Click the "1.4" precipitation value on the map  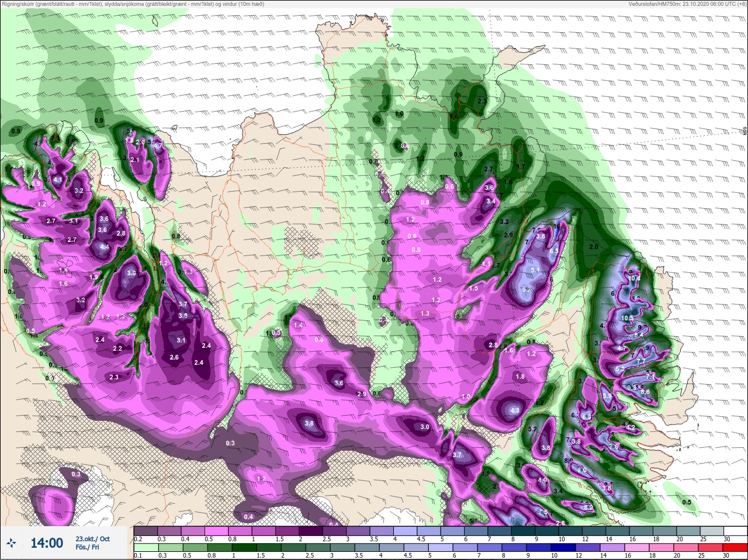(x=298, y=325)
